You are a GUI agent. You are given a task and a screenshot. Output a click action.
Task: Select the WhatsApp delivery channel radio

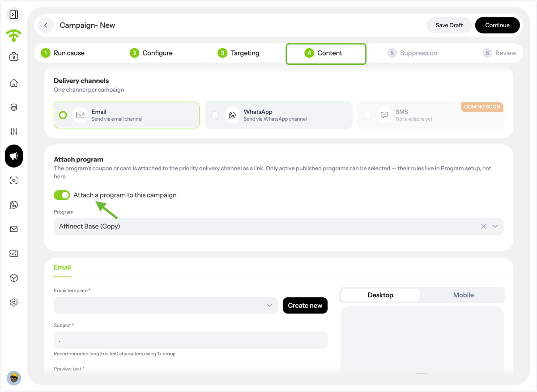[215, 115]
